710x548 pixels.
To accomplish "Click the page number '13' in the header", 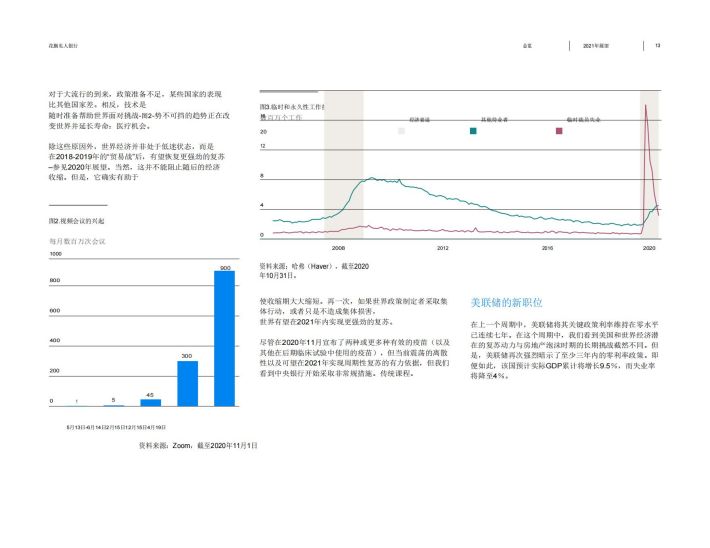I will [657, 45].
